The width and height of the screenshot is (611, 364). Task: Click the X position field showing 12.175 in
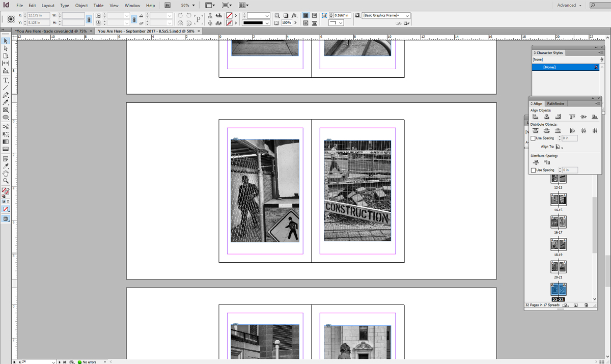[38, 16]
